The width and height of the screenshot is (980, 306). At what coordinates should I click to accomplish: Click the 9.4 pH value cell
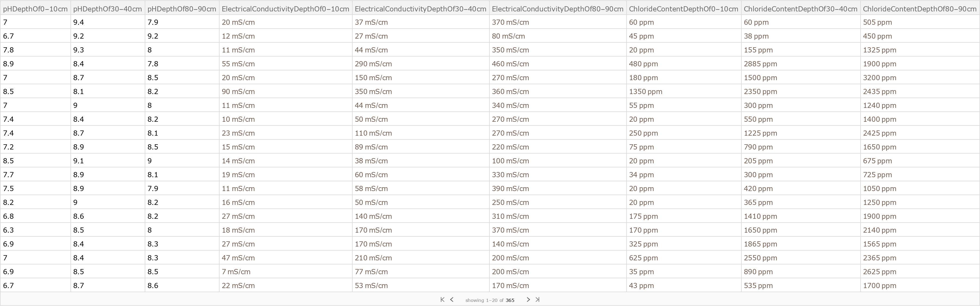click(79, 23)
